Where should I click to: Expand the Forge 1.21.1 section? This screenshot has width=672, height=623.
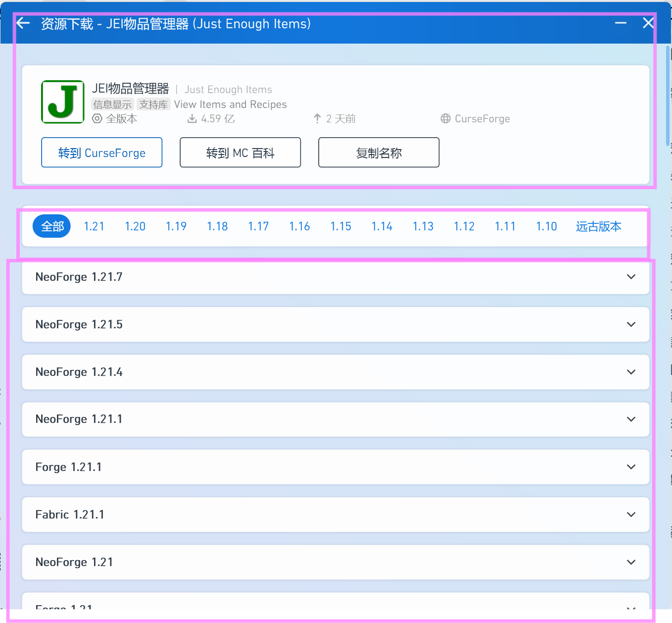336,467
